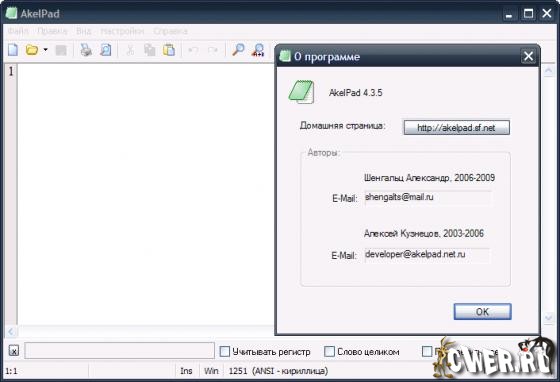This screenshot has height=382, width=560.
Task: Open the Файл menu
Action: click(18, 31)
